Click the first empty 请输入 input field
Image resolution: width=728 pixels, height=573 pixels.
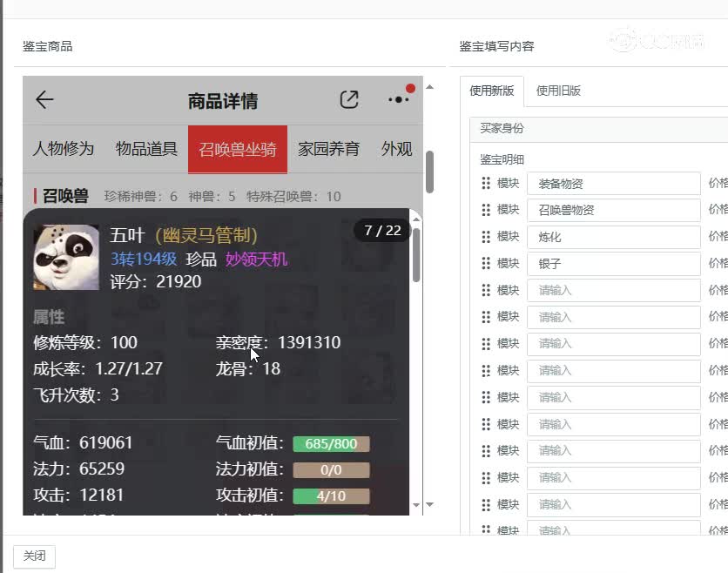(x=613, y=290)
